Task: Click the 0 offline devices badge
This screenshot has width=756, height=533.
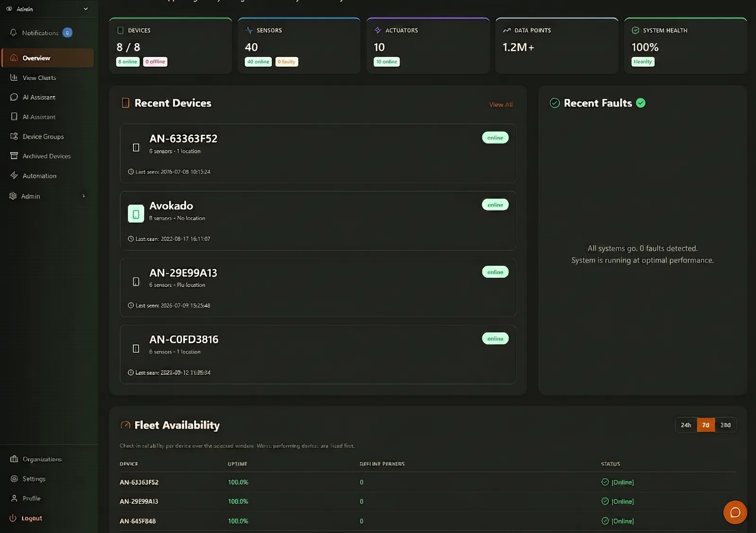Action: click(x=155, y=61)
